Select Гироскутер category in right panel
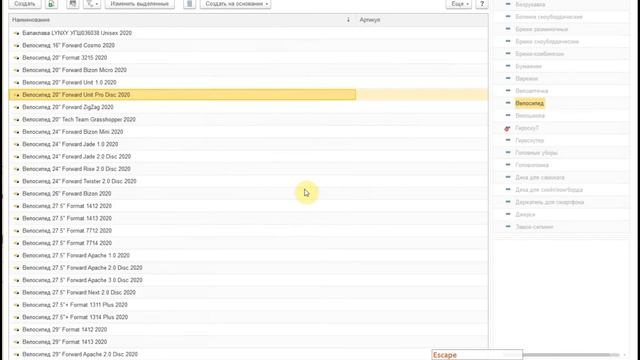The width and height of the screenshot is (640, 360). pyautogui.click(x=529, y=140)
